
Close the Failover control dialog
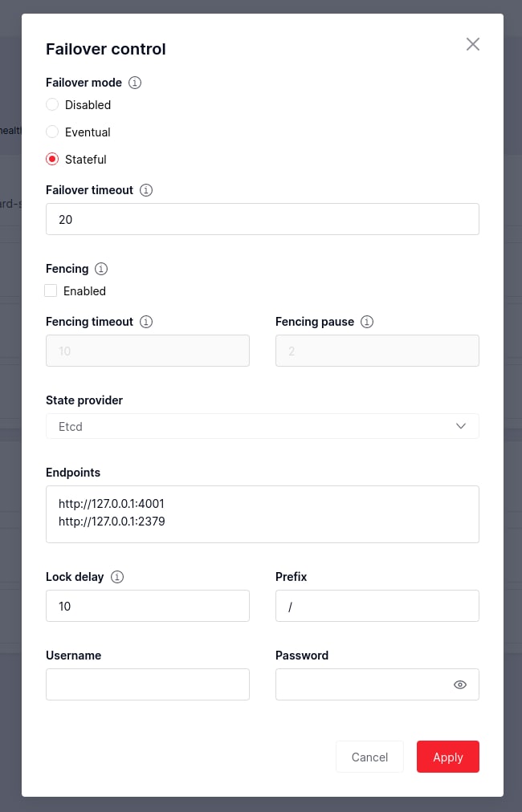(473, 44)
